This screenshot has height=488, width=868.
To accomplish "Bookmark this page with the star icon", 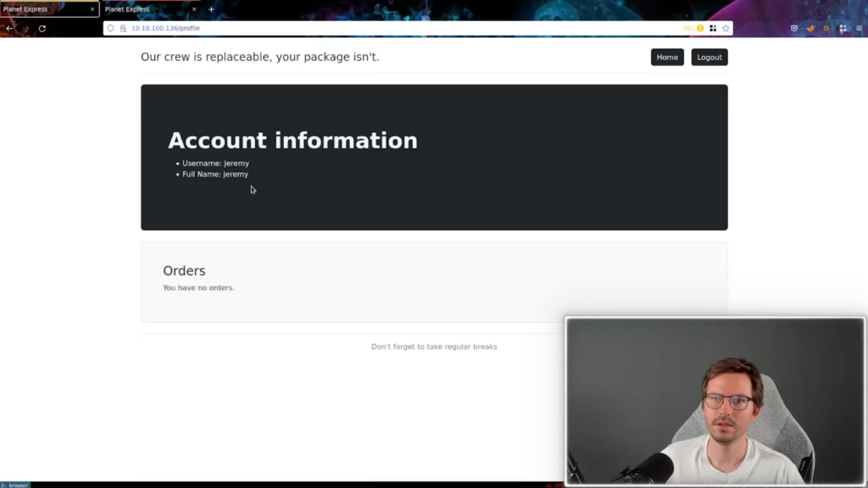I will click(x=726, y=28).
